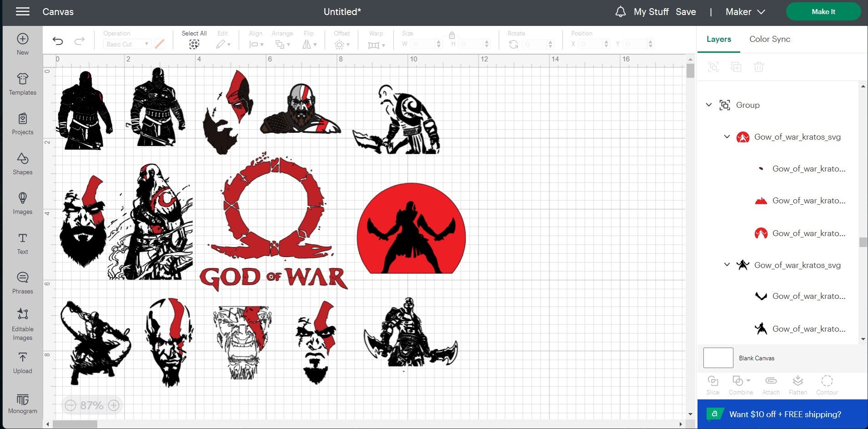Zoom out with the minus button
This screenshot has width=868, height=429.
[x=70, y=405]
